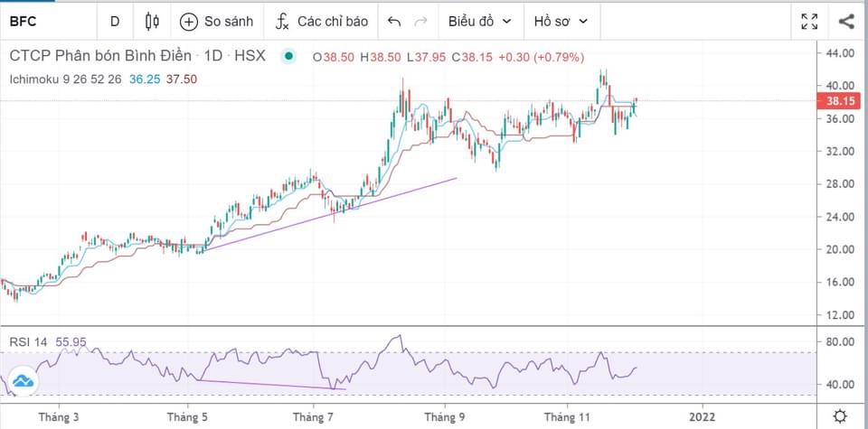Click the share chart icon
The image size is (868, 429).
846,22
